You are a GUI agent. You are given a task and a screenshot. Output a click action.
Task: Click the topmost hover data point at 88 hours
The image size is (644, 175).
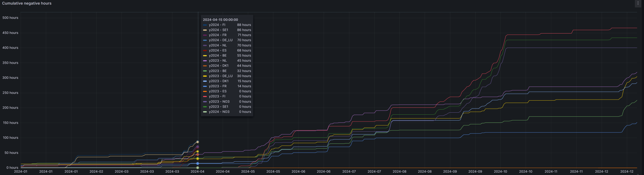[x=198, y=142]
